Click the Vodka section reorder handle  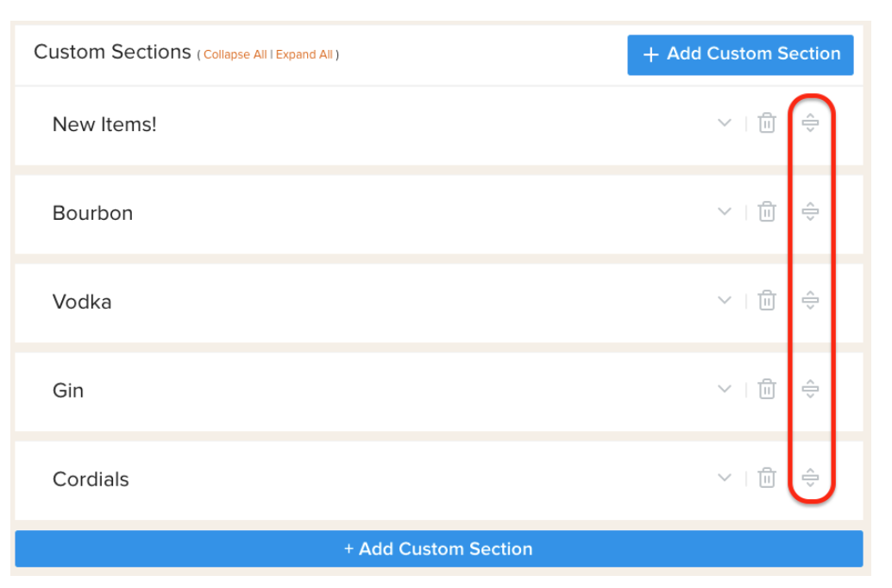pos(810,300)
